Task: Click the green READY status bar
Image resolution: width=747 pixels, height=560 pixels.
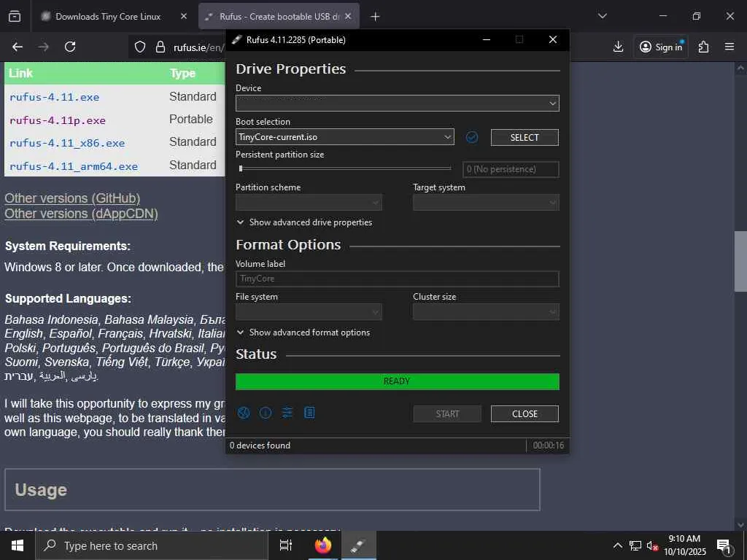Action: (398, 381)
